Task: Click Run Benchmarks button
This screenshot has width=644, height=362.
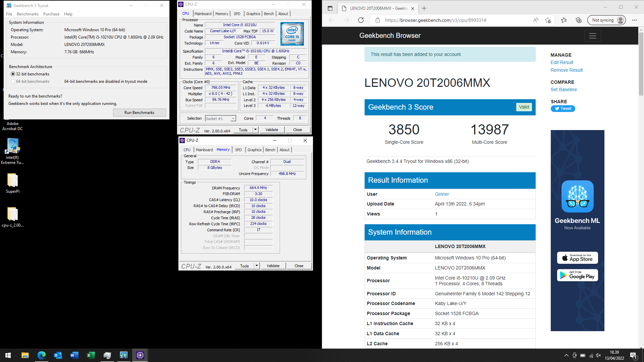Action: (140, 113)
